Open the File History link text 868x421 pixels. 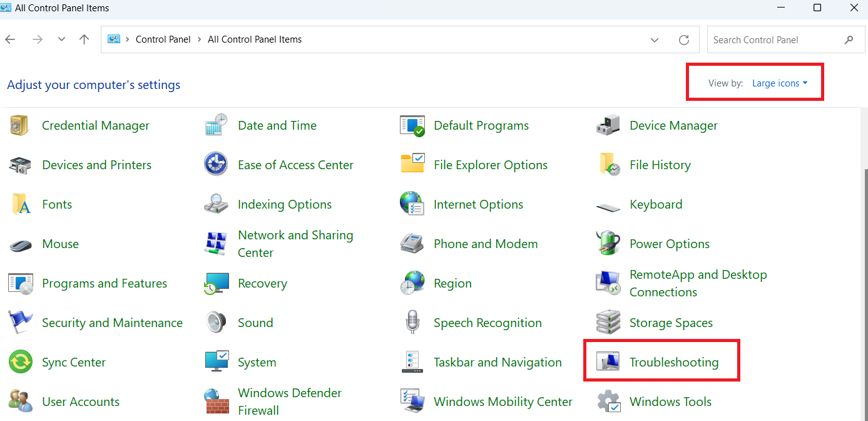tap(660, 165)
